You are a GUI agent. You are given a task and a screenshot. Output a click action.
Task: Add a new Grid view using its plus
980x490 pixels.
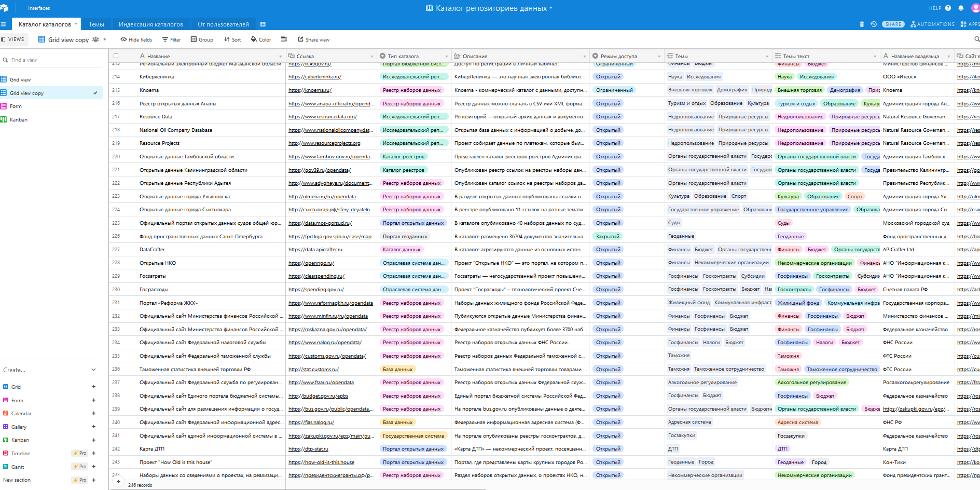pyautogui.click(x=94, y=387)
